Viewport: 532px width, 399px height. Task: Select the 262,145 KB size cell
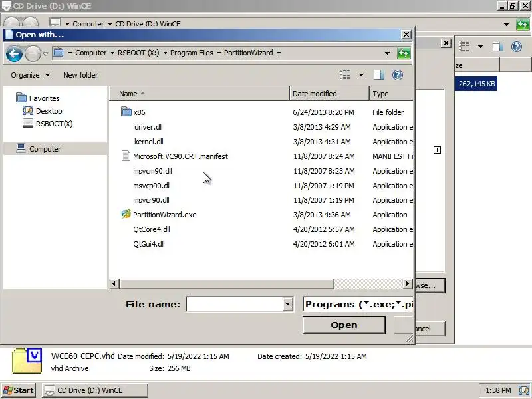[x=476, y=84]
